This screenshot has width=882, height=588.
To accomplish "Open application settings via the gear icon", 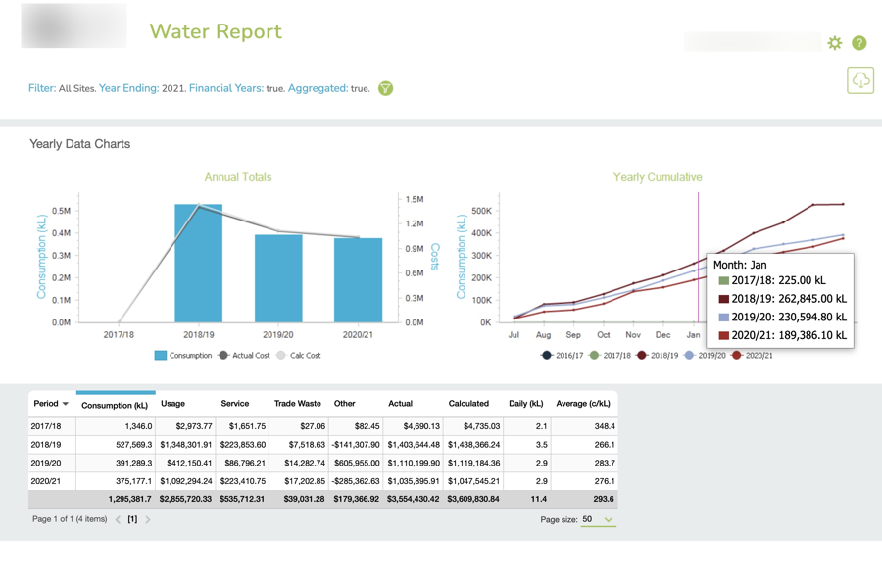I will (835, 43).
